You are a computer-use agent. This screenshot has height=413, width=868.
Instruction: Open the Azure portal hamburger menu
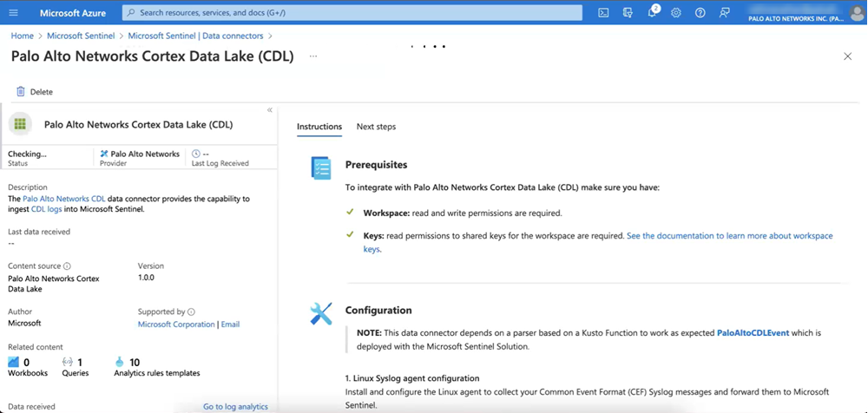(13, 13)
